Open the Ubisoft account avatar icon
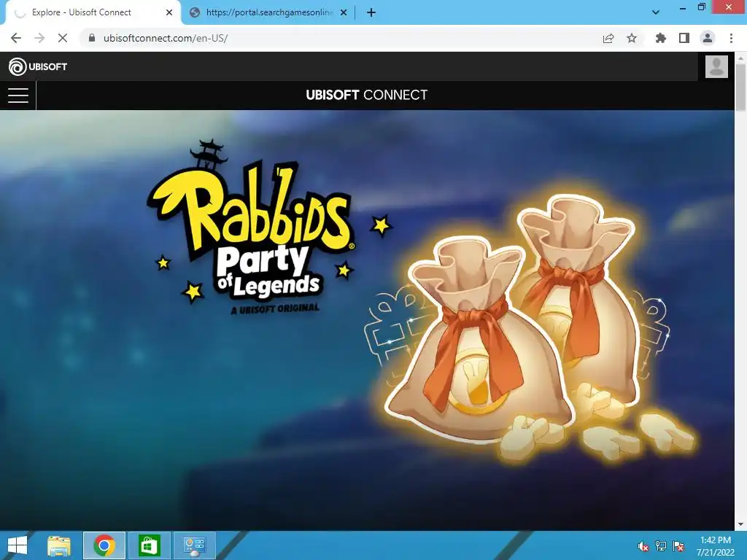Viewport: 747px width, 560px height. [716, 66]
